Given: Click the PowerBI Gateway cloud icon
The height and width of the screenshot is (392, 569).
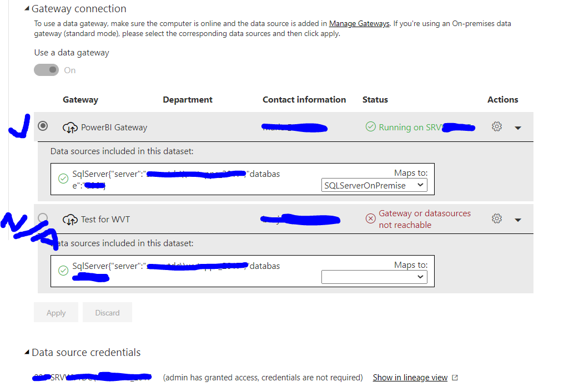Looking at the screenshot, I should point(70,128).
